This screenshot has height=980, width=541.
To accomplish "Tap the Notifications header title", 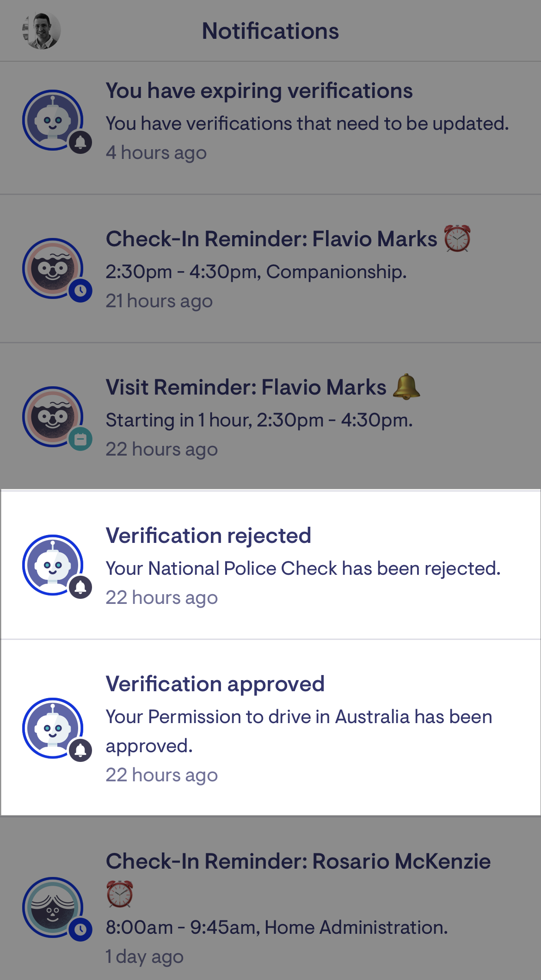I will [x=270, y=31].
